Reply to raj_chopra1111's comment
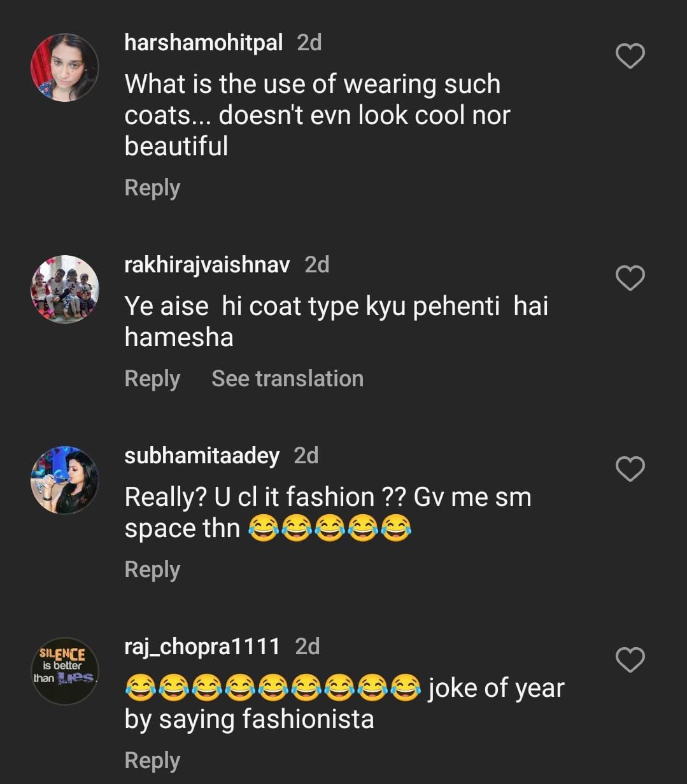This screenshot has width=687, height=784. (152, 760)
